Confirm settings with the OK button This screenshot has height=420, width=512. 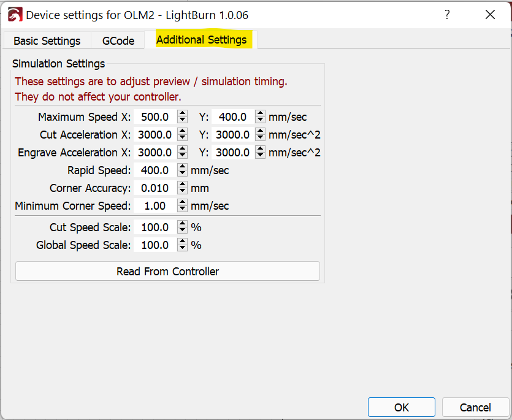(401, 407)
